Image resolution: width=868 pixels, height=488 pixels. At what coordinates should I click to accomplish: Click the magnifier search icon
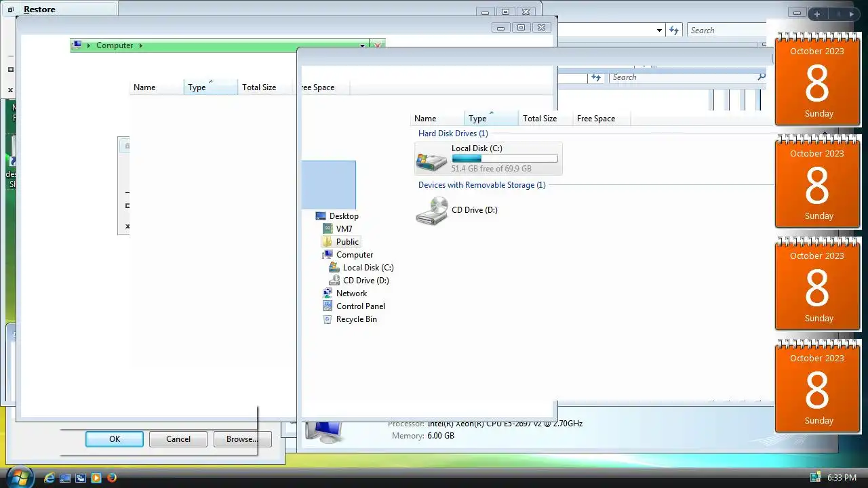(762, 77)
